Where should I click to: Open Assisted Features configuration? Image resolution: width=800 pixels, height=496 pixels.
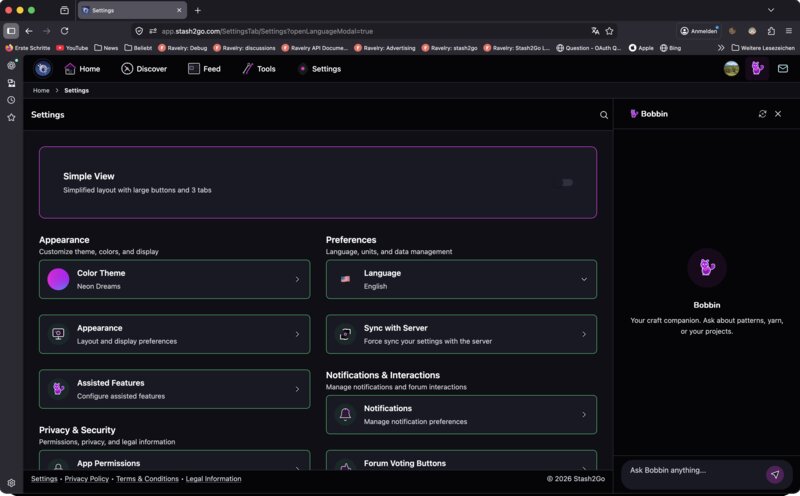coord(174,389)
